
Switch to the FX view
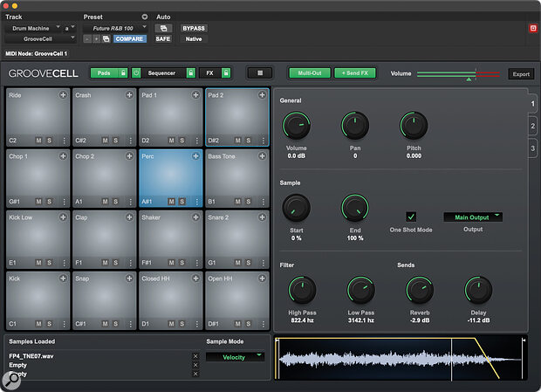click(209, 72)
